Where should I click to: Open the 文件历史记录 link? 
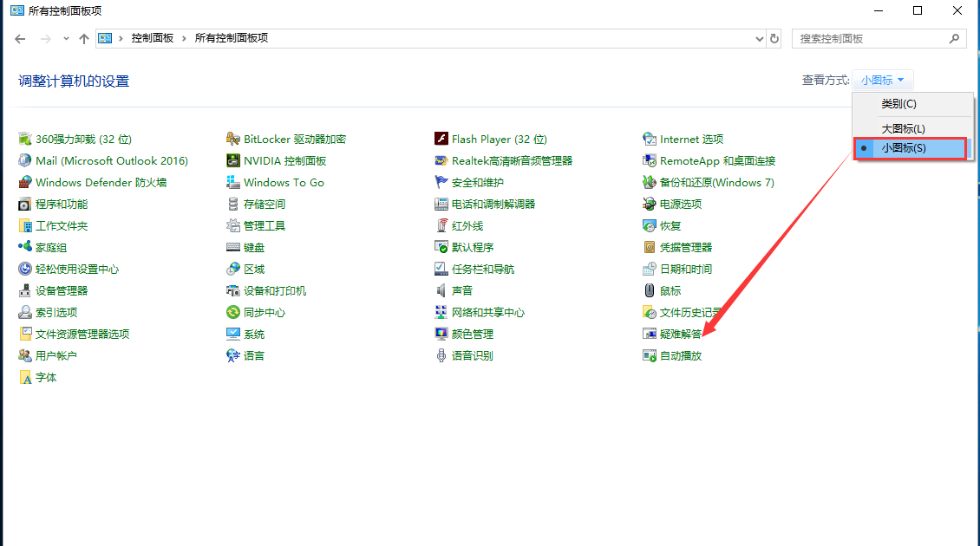pyautogui.click(x=690, y=312)
